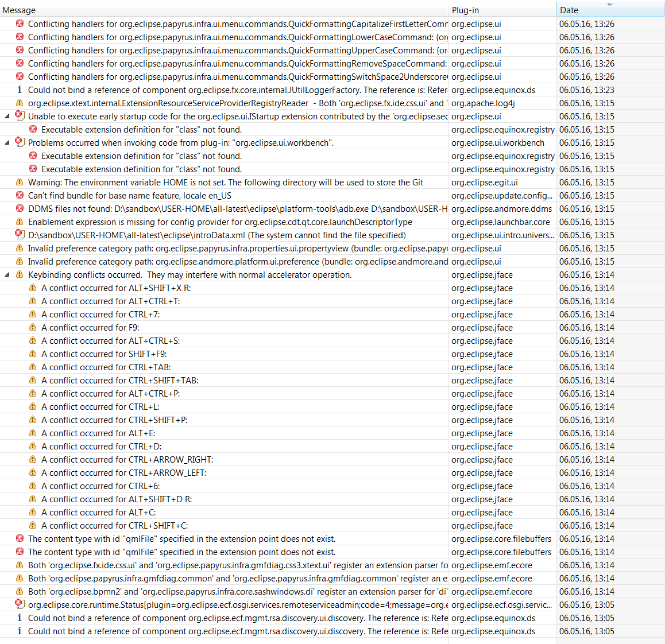Select 'A conflict occurred for CTRL+D:' row

pos(332,447)
